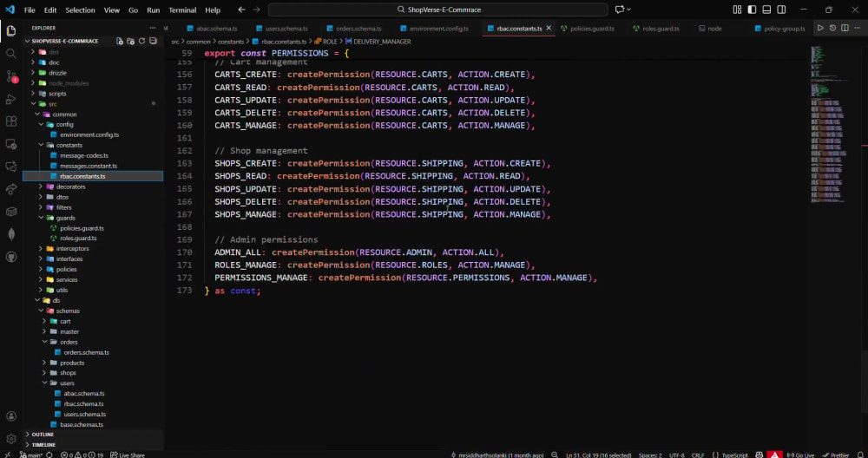This screenshot has width=868, height=458.
Task: Open the Manage settings gear icon
Action: point(10,439)
